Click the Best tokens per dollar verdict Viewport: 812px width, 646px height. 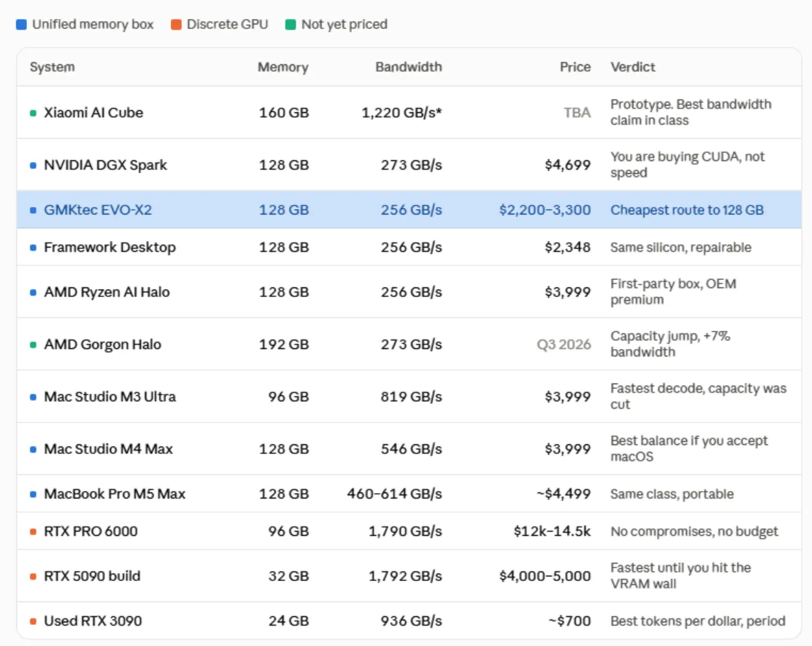(x=698, y=621)
